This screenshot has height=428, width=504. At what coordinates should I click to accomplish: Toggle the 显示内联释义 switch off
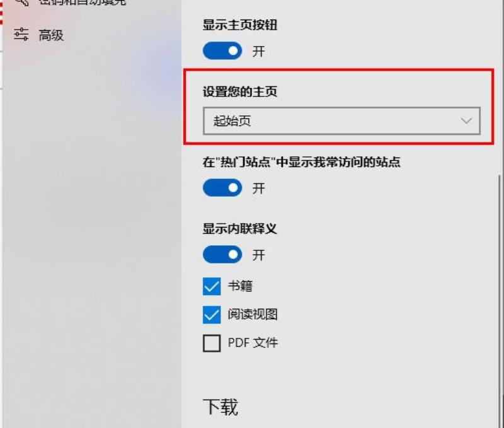(x=222, y=255)
